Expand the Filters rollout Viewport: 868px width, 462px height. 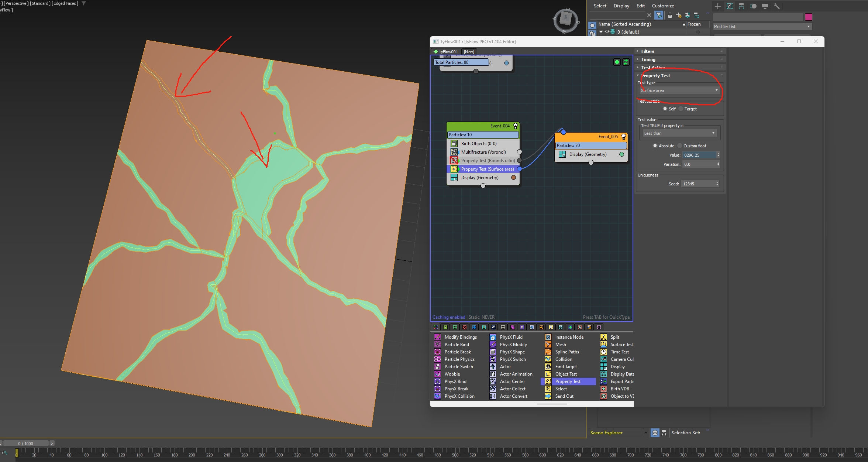tap(648, 51)
